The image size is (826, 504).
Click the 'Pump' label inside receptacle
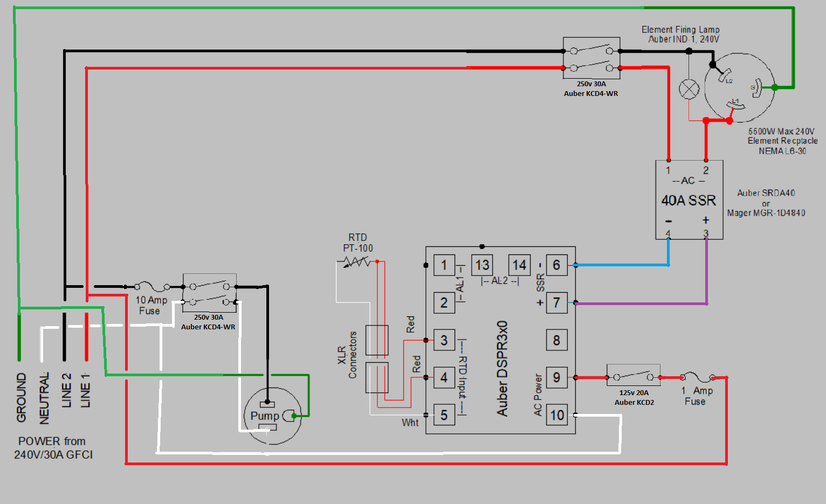click(265, 416)
